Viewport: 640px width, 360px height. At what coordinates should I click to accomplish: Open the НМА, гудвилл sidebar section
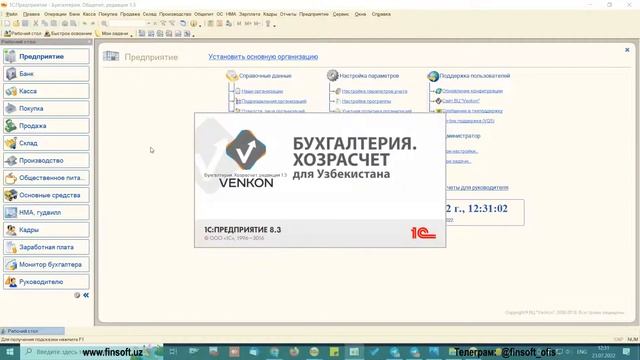point(46,213)
